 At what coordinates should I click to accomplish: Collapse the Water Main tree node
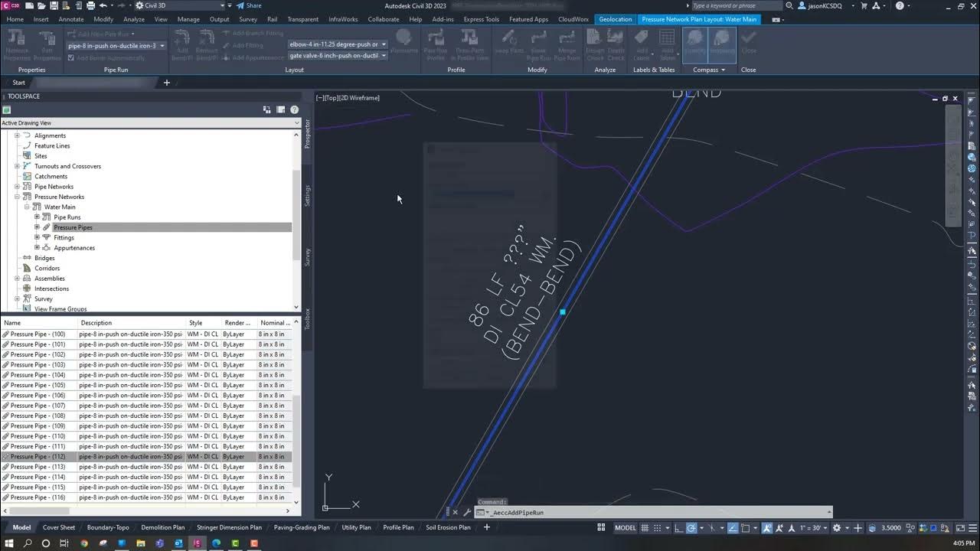click(27, 207)
